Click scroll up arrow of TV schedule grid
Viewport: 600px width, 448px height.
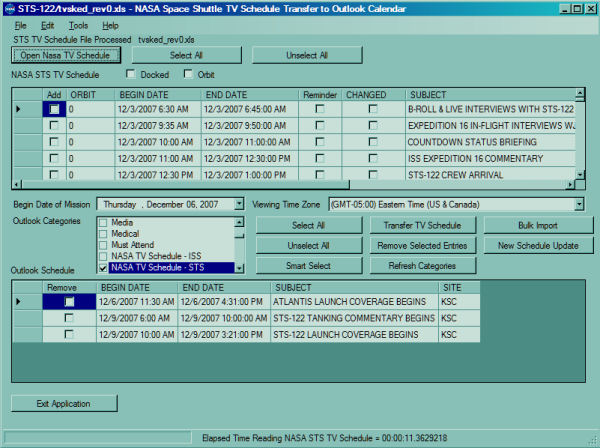pyautogui.click(x=580, y=94)
